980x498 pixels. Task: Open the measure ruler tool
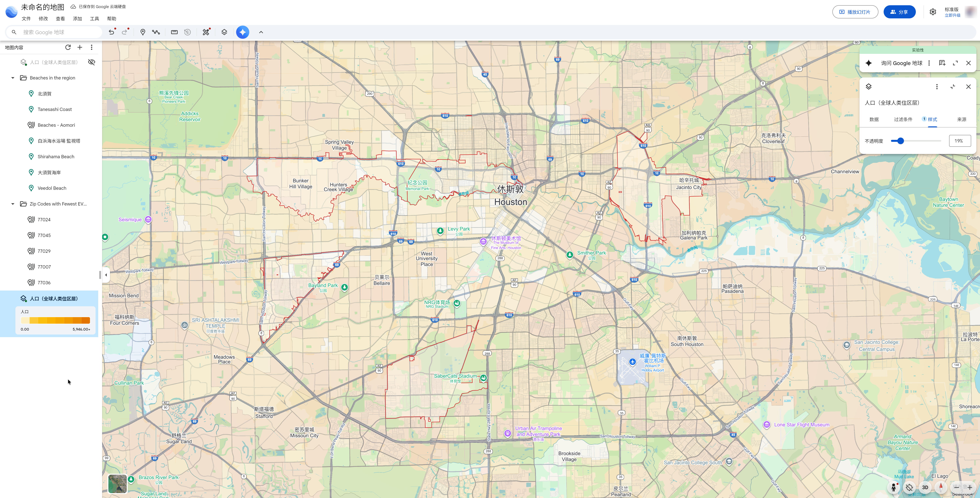[174, 32]
